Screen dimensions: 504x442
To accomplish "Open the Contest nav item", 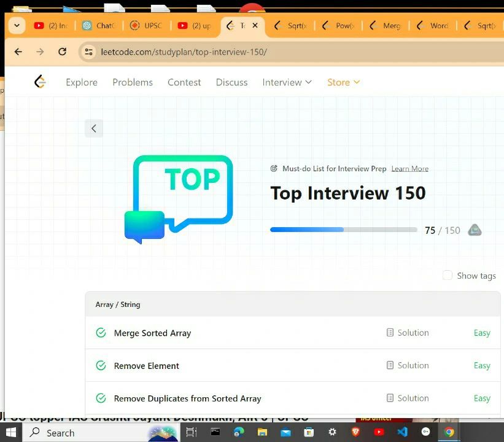I will [184, 82].
